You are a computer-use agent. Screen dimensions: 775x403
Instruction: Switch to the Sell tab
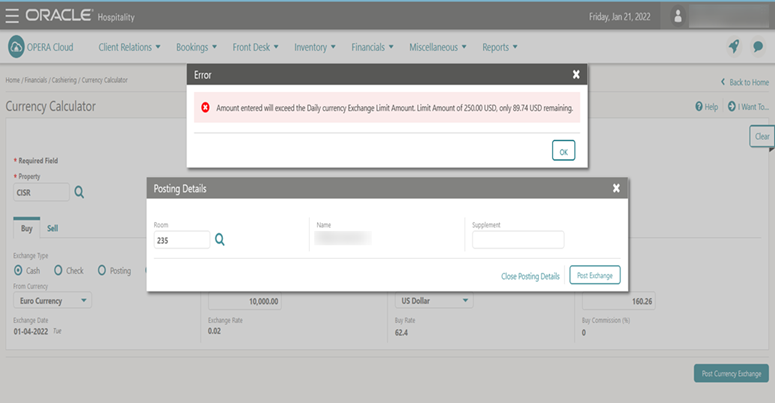[x=52, y=228]
